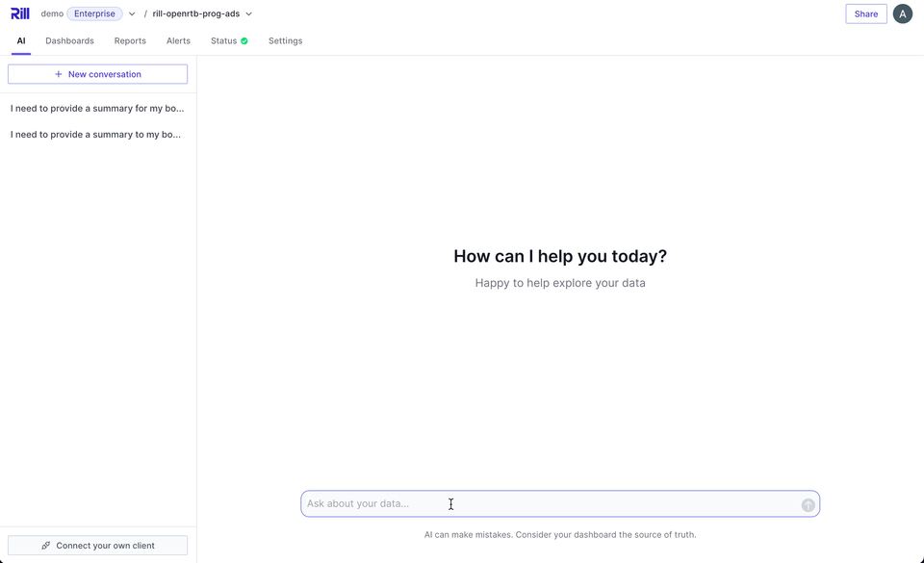Focus the "Ask about your data" field
This screenshot has height=563, width=924.
pyautogui.click(x=549, y=504)
